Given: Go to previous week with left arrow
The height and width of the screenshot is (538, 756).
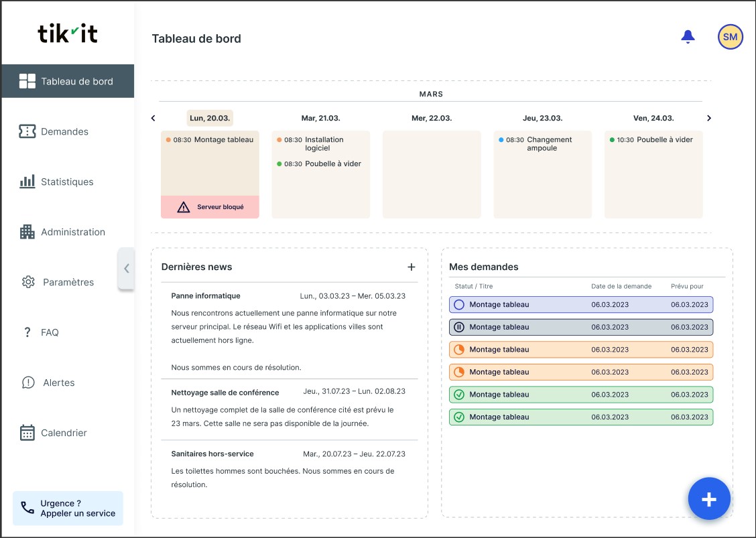Looking at the screenshot, I should point(153,118).
